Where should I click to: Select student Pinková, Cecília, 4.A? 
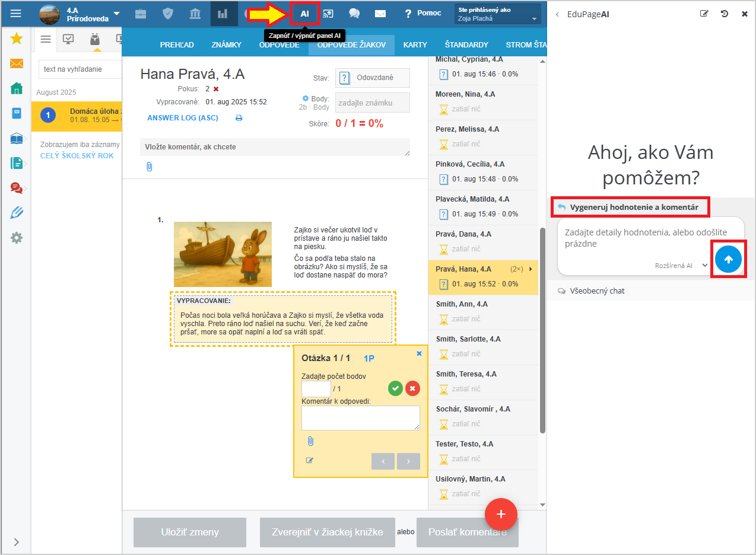pos(483,172)
